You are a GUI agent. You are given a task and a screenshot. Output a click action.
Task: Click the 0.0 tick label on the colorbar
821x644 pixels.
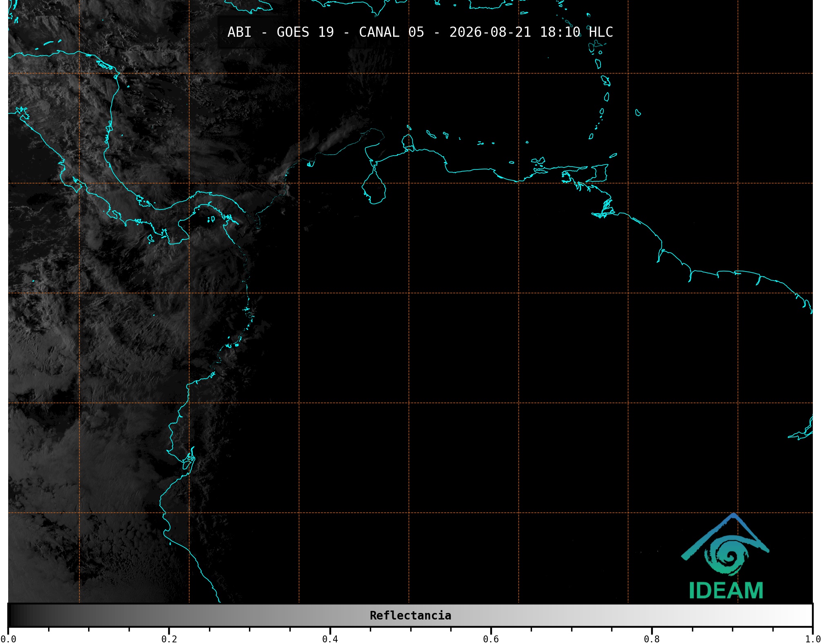pyautogui.click(x=8, y=639)
